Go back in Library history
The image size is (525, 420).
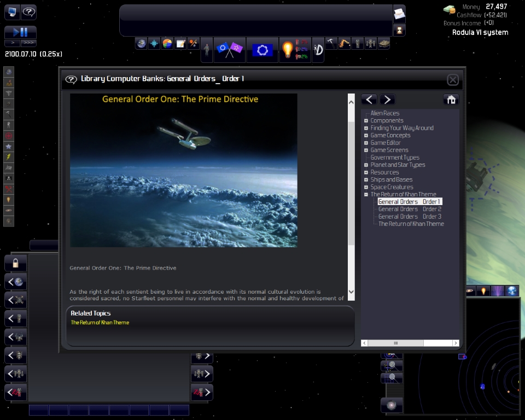(x=369, y=100)
